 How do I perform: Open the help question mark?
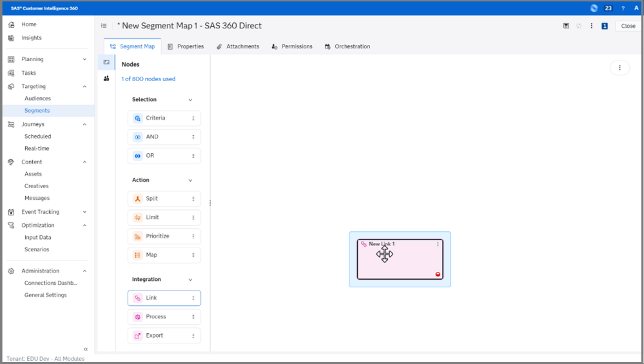623,8
